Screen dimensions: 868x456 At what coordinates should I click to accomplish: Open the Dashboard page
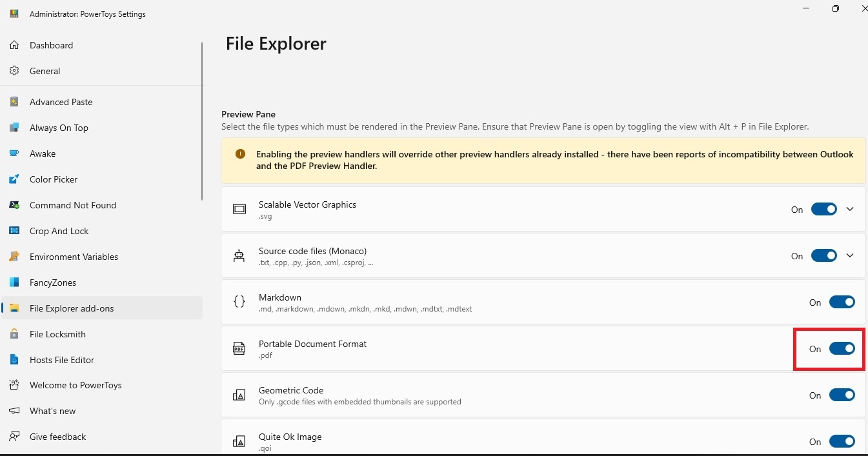point(51,45)
